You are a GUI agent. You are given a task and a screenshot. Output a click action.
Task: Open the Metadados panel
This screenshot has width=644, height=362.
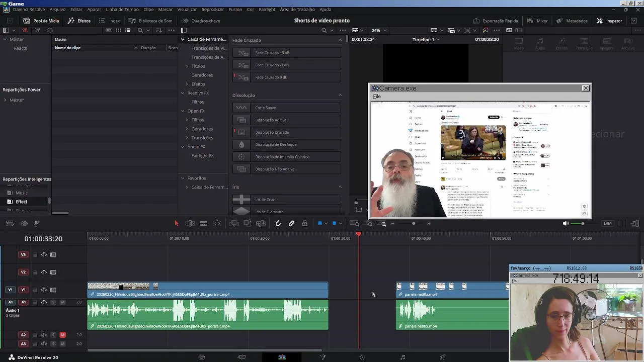pos(572,21)
